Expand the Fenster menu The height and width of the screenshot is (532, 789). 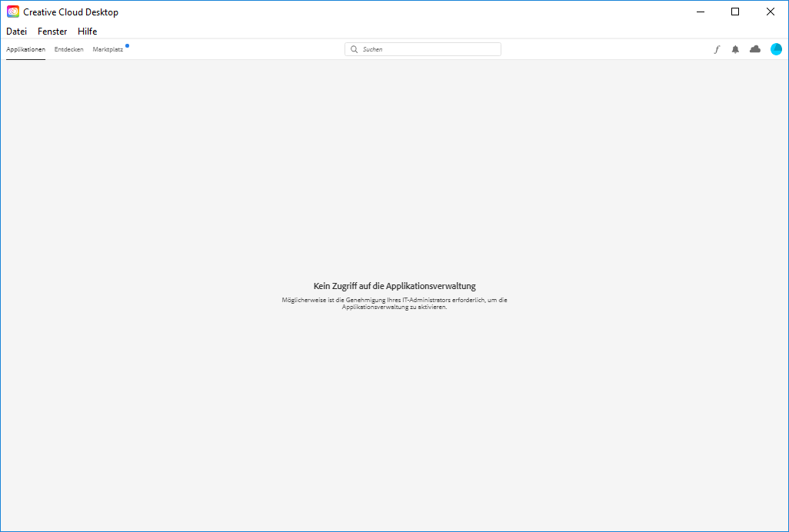click(x=52, y=31)
